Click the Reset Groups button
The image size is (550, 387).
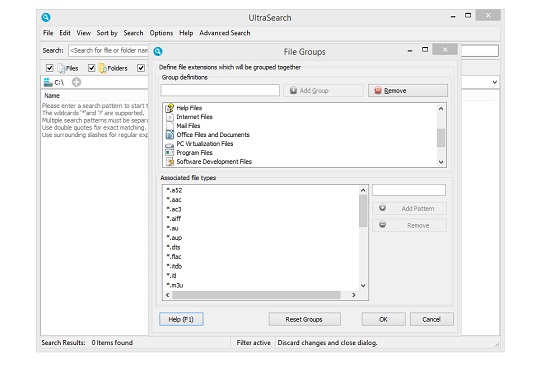coord(304,319)
